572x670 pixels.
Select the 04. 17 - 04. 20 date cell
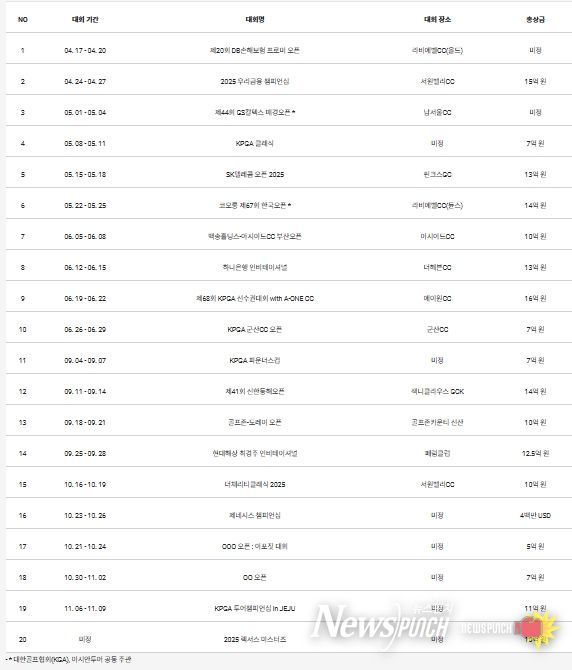coord(85,50)
